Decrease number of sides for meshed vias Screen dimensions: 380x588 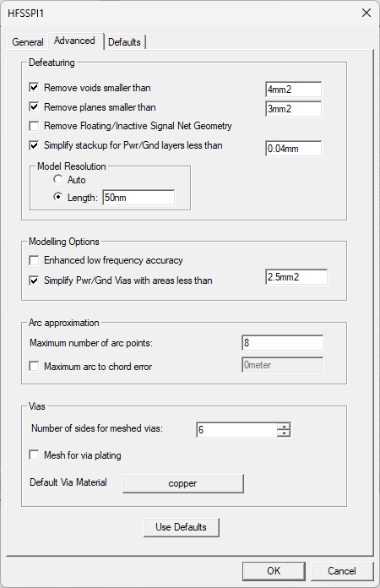[x=284, y=433]
